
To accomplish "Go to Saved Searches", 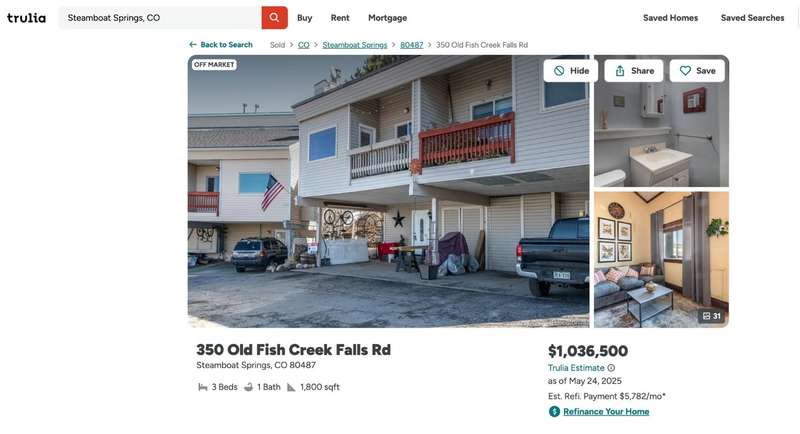I will 753,18.
